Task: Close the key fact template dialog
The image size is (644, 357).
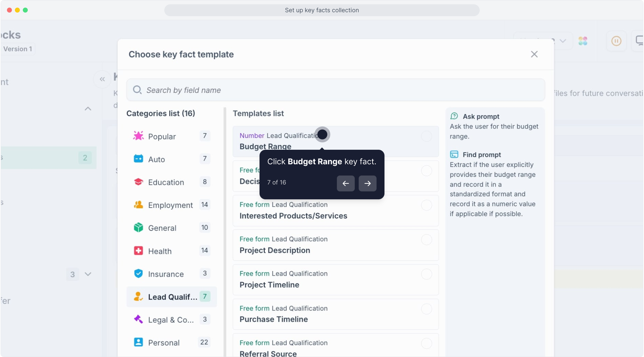Action: pyautogui.click(x=534, y=54)
